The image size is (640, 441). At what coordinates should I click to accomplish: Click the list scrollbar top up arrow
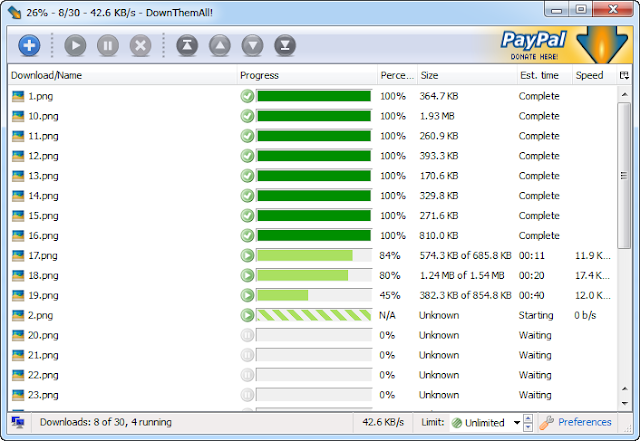624,95
